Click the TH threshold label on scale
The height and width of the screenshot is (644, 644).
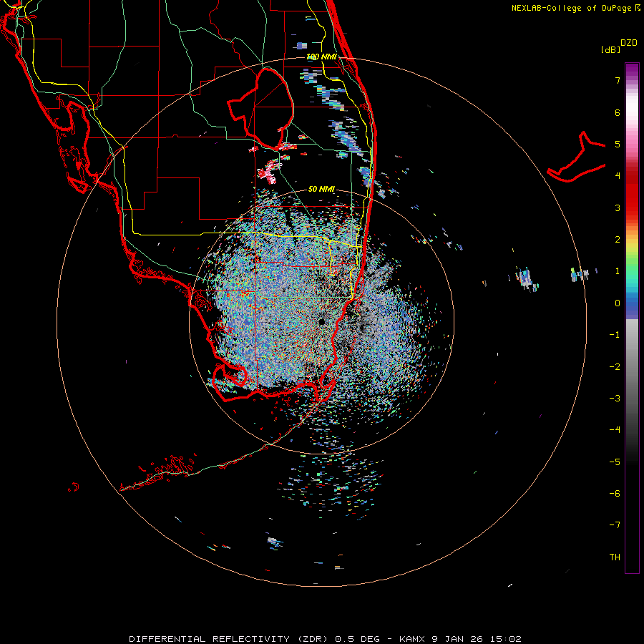click(615, 557)
